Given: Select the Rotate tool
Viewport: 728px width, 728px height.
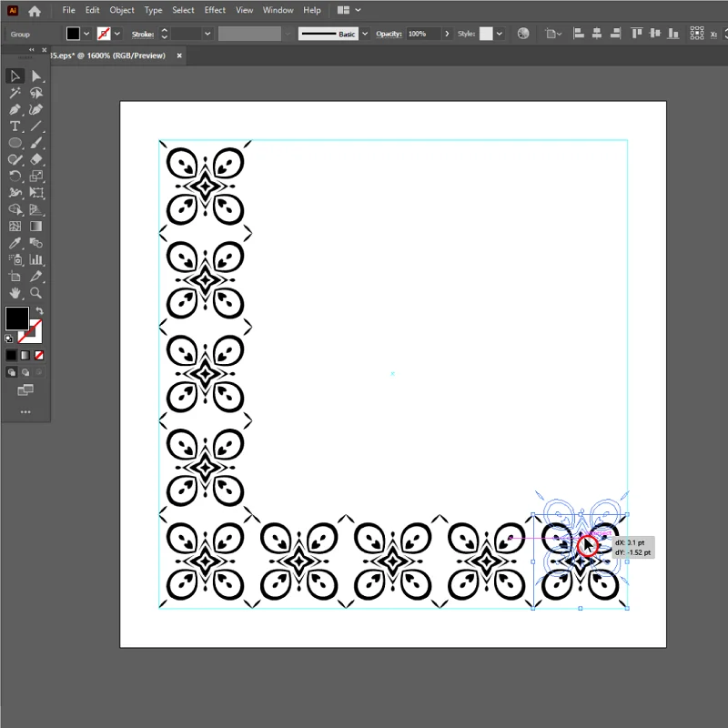Looking at the screenshot, I should (15, 177).
